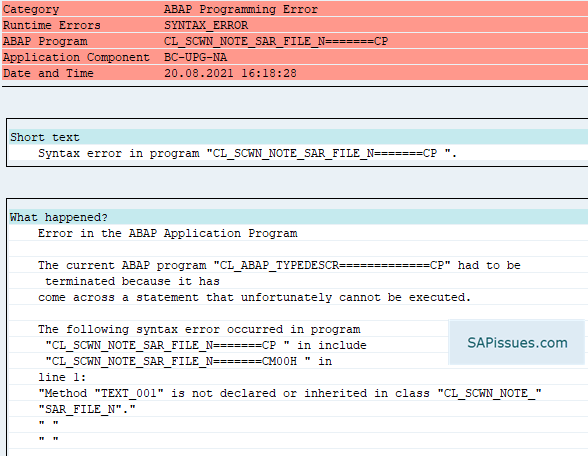Click the 'line 1:' text
The image size is (588, 456).
click(x=62, y=377)
